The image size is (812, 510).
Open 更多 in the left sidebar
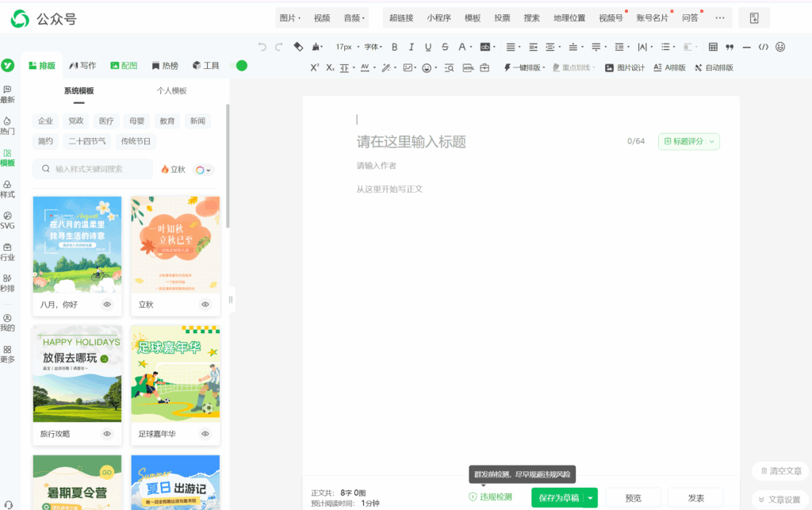click(7, 355)
